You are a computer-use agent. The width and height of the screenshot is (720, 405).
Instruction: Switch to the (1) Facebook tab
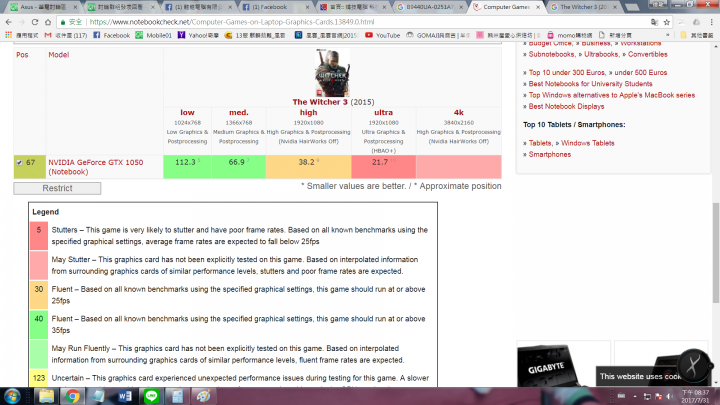click(x=274, y=7)
